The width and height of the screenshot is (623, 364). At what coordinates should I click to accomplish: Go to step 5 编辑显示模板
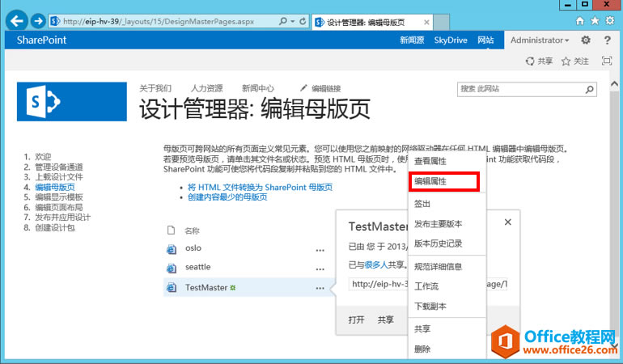point(59,197)
